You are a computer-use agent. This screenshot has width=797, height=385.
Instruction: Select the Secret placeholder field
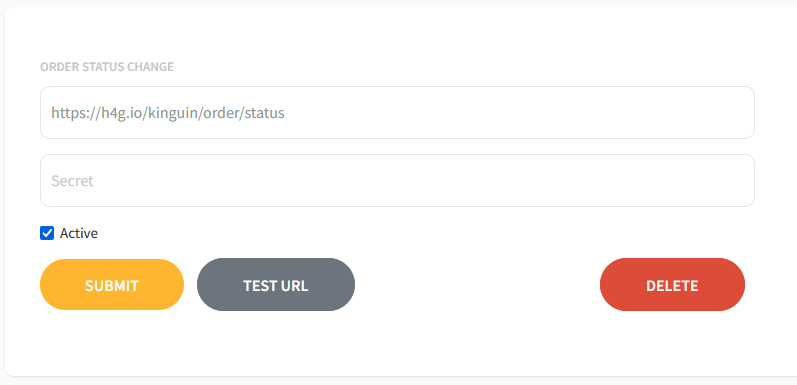tap(397, 181)
